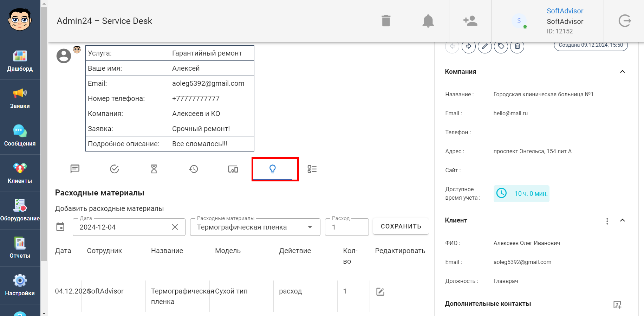Open notifications bell in the header
Image resolution: width=644 pixels, height=316 pixels.
click(x=428, y=21)
